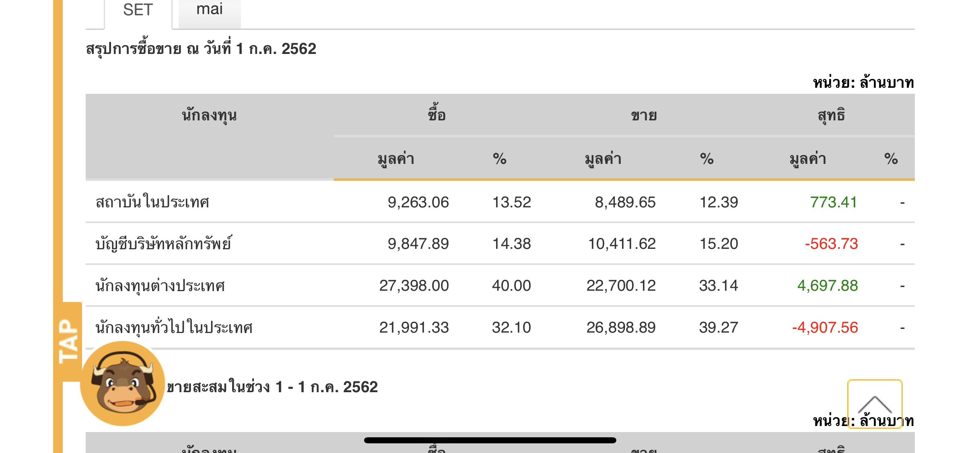Image resolution: width=980 pixels, height=453 pixels.
Task: Tap the bull mascot chat icon
Action: [x=122, y=383]
